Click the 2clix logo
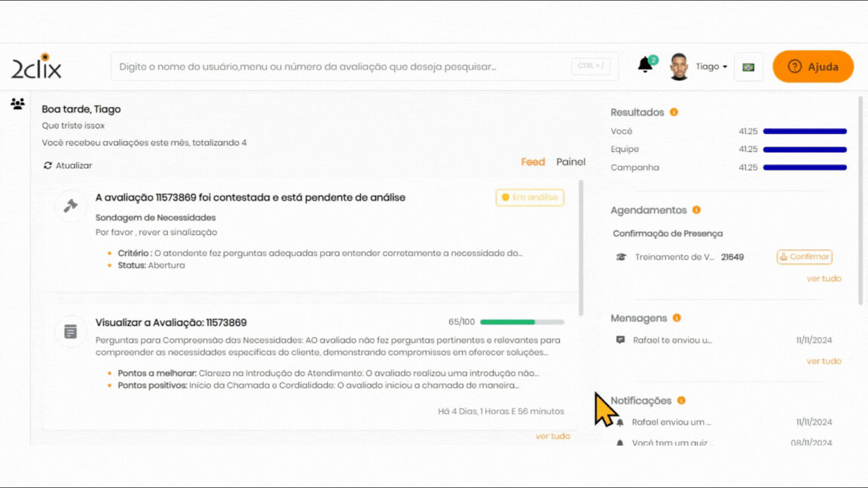This screenshot has height=488, width=868. point(36,67)
